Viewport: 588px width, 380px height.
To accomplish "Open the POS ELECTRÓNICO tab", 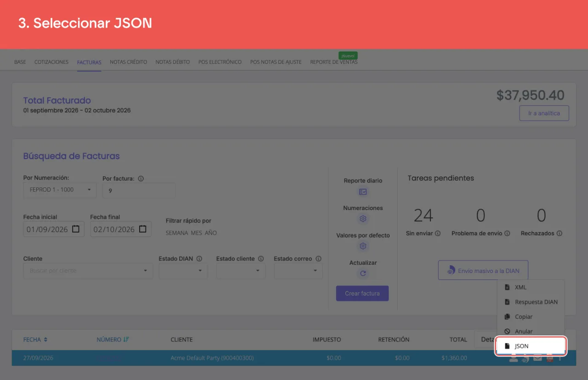I will pos(220,62).
